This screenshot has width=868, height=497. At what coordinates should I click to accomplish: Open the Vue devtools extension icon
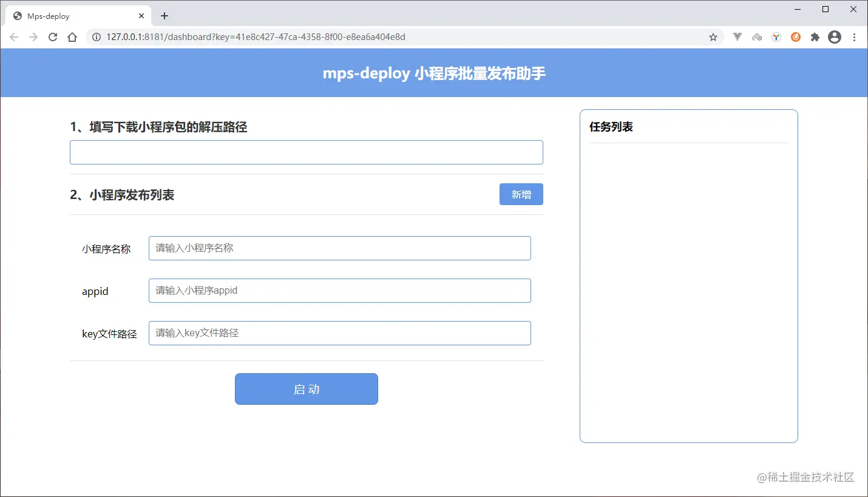point(737,36)
